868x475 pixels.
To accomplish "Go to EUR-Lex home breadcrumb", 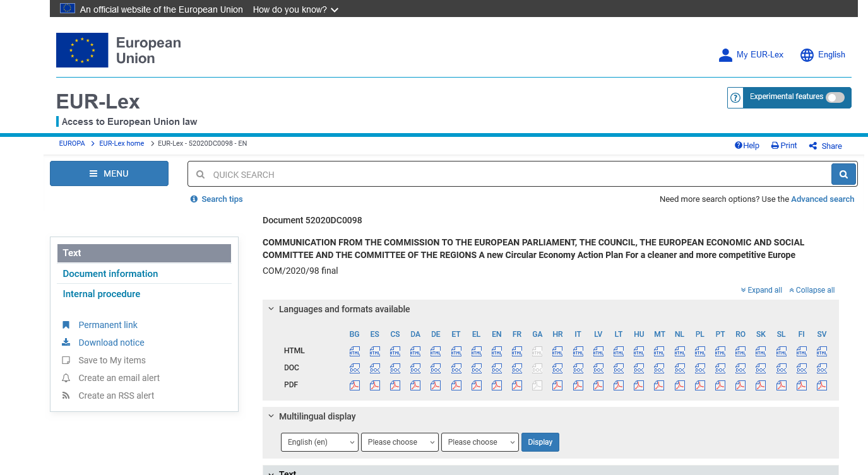I will (x=122, y=143).
